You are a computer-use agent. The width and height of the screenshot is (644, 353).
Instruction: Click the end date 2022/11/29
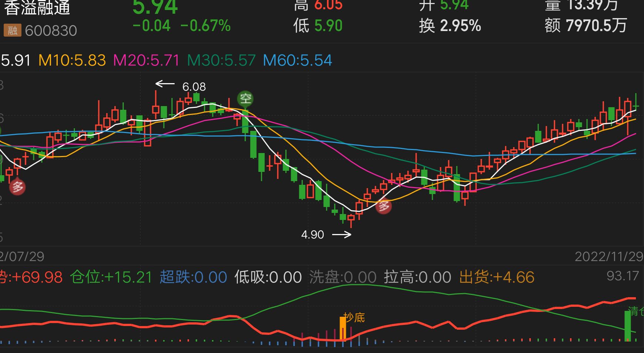pos(609,257)
